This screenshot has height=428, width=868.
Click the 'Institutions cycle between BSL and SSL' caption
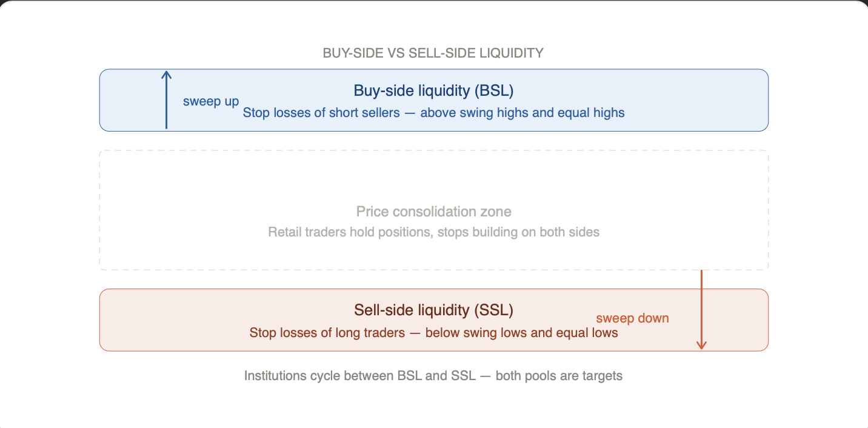click(x=360, y=376)
